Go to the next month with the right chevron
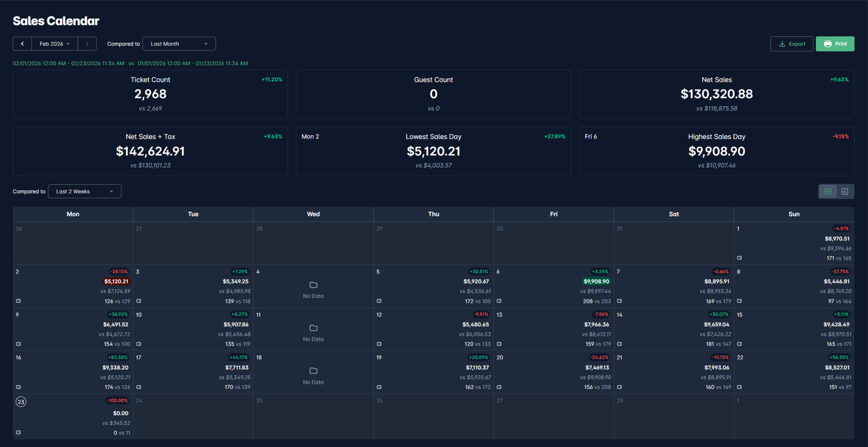868x447 pixels. click(x=87, y=44)
